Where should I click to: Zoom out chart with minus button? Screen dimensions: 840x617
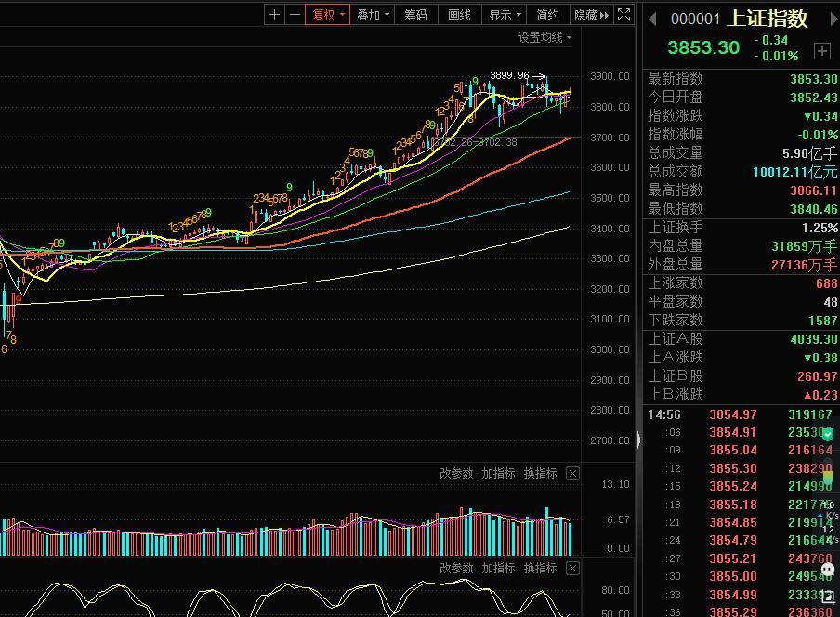pyautogui.click(x=295, y=15)
